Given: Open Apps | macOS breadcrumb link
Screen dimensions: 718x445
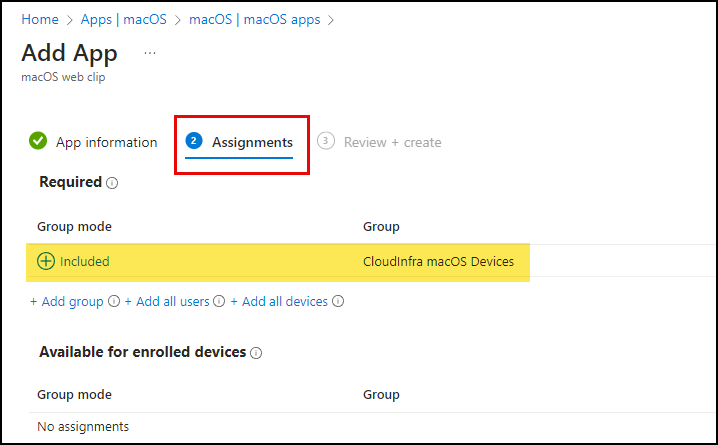Looking at the screenshot, I should (x=124, y=19).
